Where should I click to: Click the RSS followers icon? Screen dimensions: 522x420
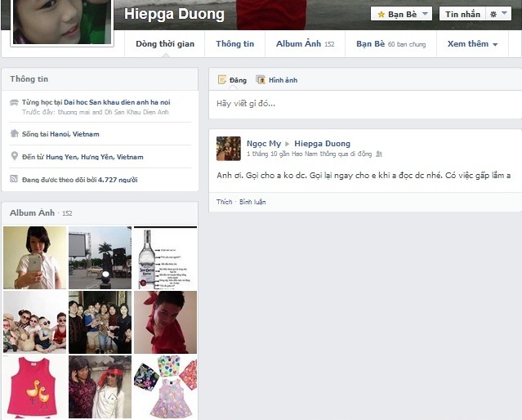point(14,179)
